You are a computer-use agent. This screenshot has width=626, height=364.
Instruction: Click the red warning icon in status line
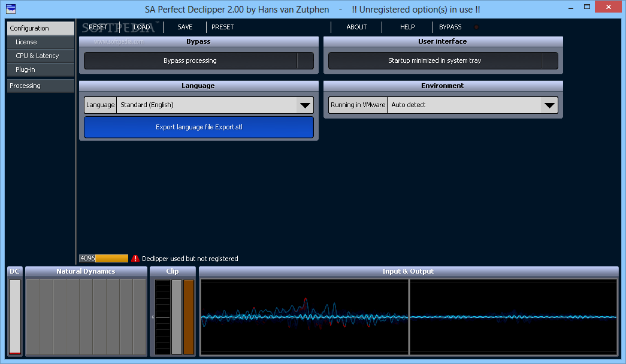tap(135, 259)
